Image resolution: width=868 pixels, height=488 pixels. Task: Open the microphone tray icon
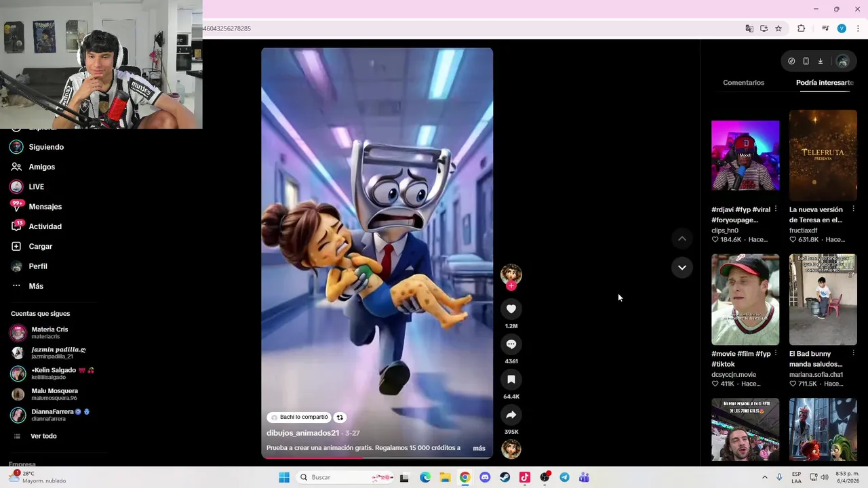[779, 477]
